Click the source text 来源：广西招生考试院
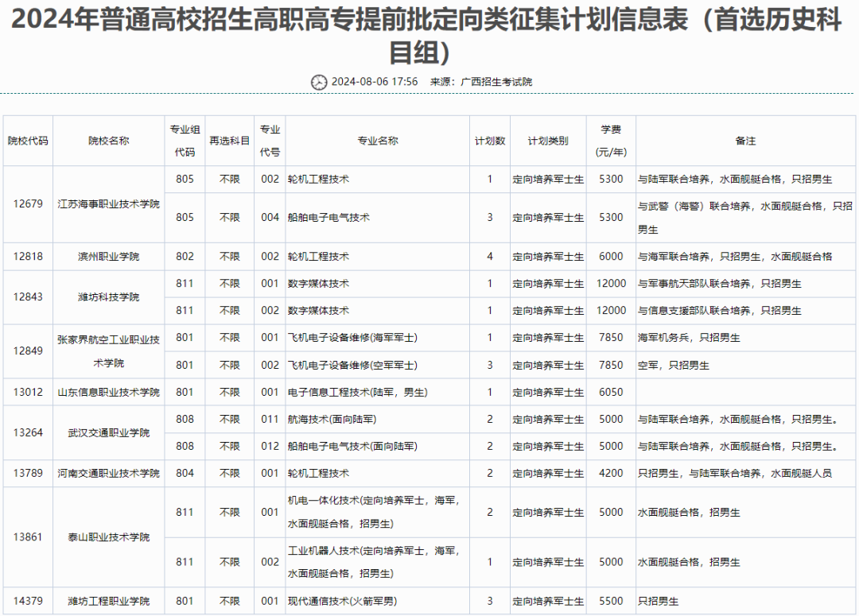Screen dimensions: 859x616 [x=481, y=82]
